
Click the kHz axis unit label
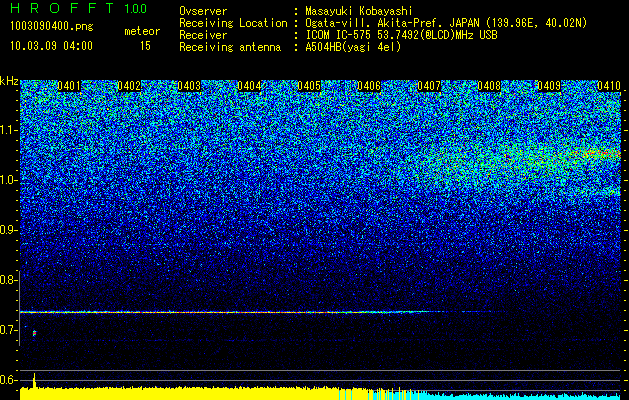[9, 81]
